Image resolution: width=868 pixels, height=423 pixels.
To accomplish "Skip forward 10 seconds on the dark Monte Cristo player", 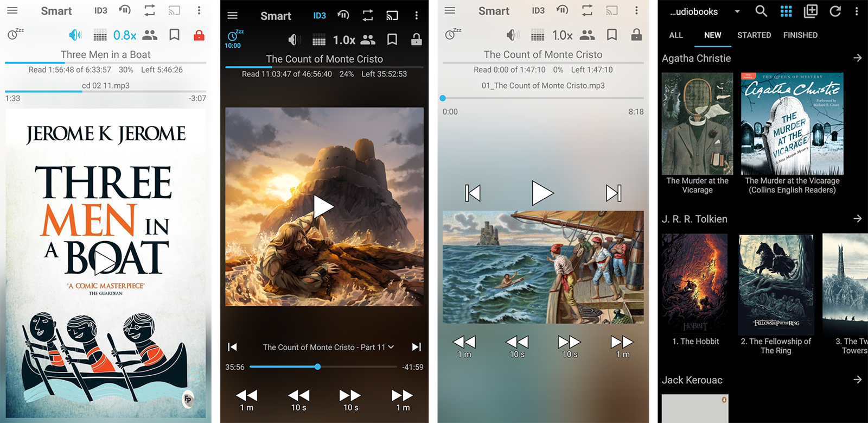I will coord(350,400).
